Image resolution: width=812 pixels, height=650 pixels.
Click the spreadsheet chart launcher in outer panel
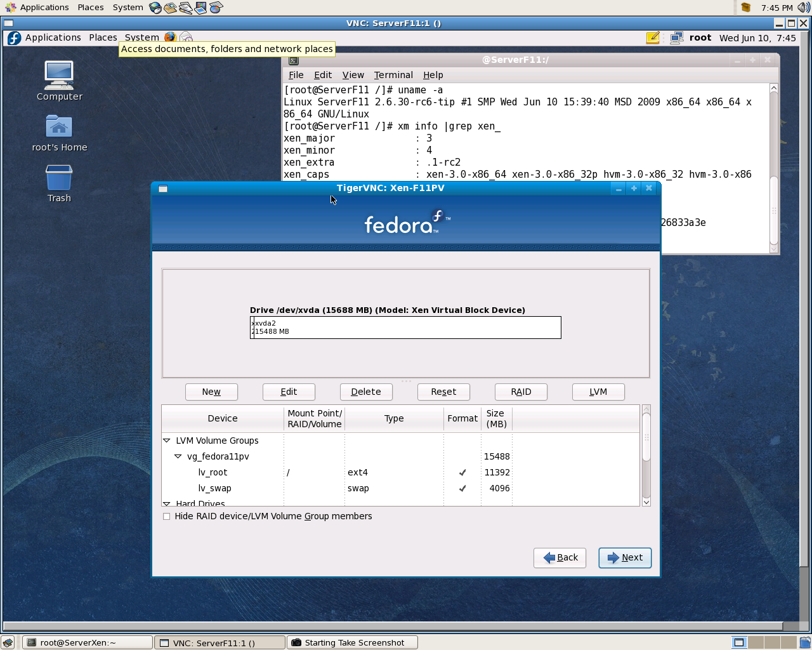click(216, 8)
